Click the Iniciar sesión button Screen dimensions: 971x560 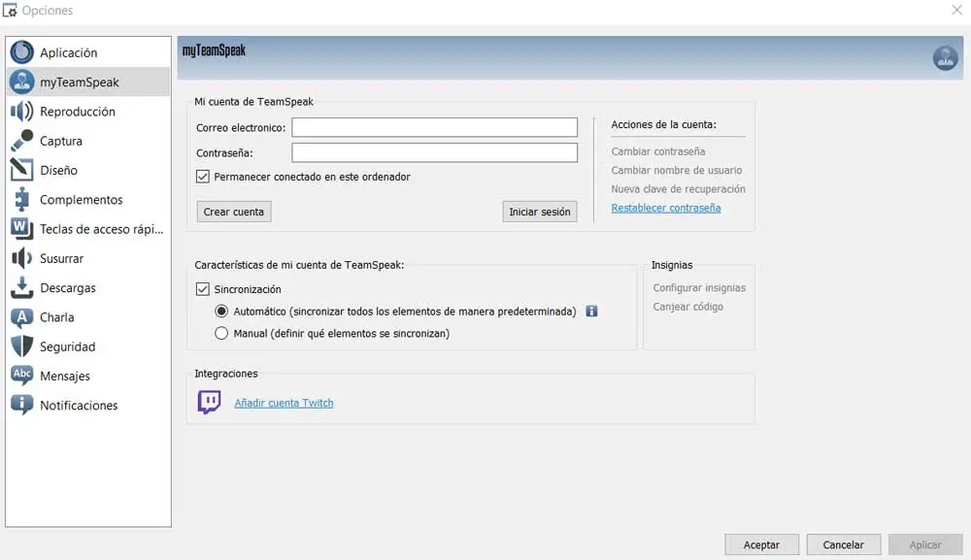(x=539, y=212)
